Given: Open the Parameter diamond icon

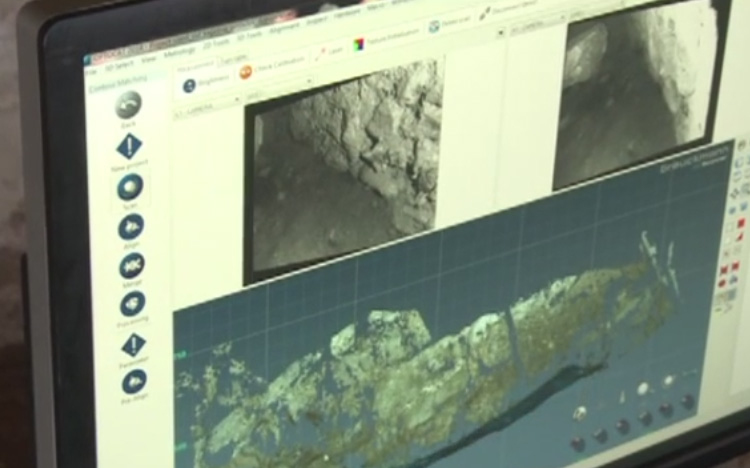Looking at the screenshot, I should (x=133, y=345).
